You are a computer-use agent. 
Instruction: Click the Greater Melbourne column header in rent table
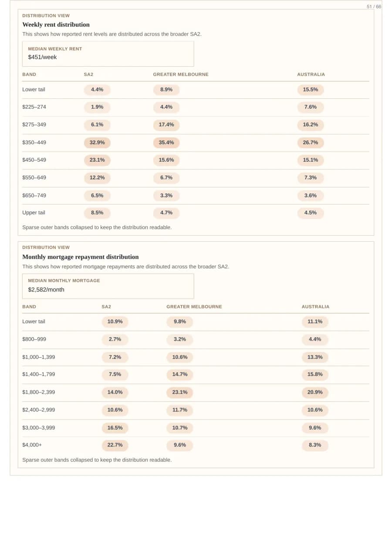click(x=181, y=74)
